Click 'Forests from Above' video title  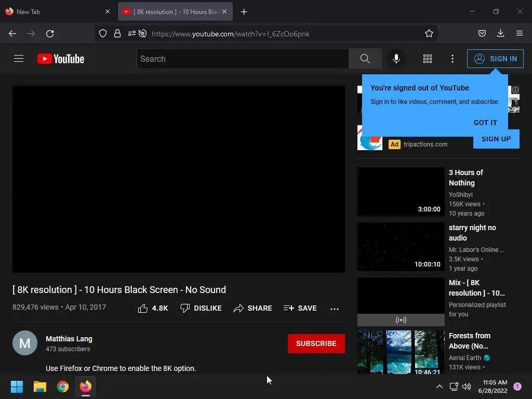[470, 341]
